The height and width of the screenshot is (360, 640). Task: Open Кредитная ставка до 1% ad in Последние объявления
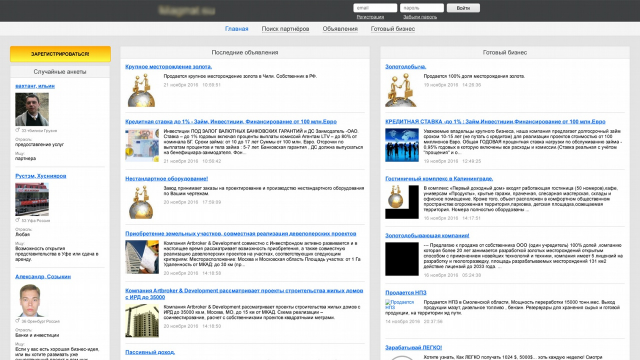tap(231, 122)
